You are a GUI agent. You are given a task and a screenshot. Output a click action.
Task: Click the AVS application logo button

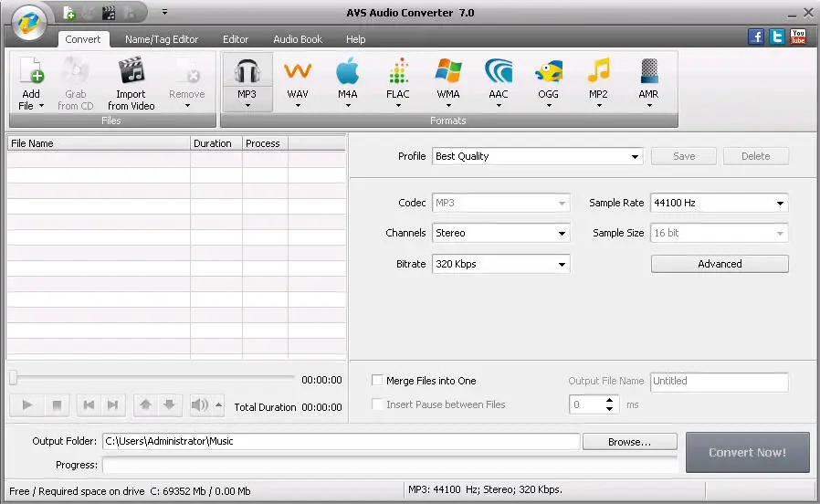[29, 23]
